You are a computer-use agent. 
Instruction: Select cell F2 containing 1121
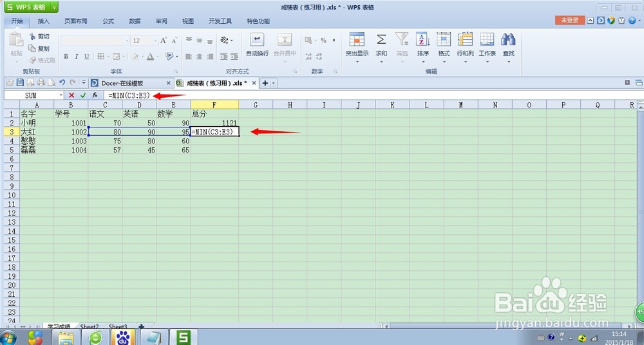click(x=214, y=123)
